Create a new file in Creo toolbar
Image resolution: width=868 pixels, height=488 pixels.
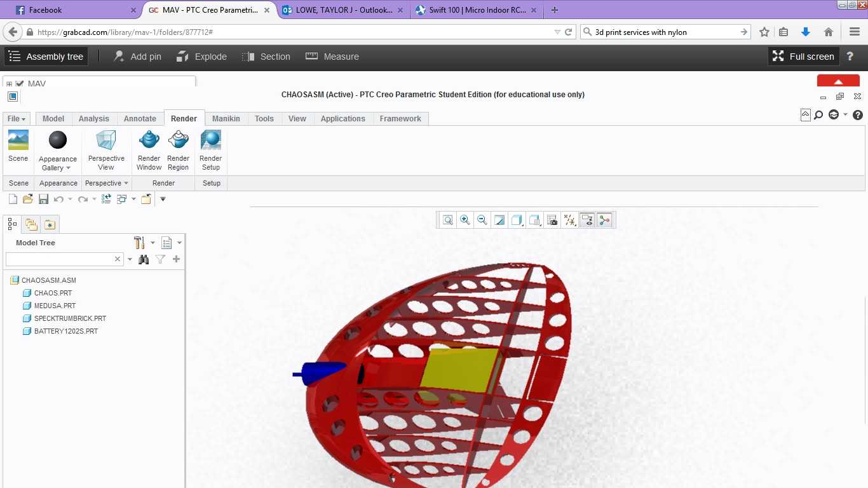tap(13, 199)
